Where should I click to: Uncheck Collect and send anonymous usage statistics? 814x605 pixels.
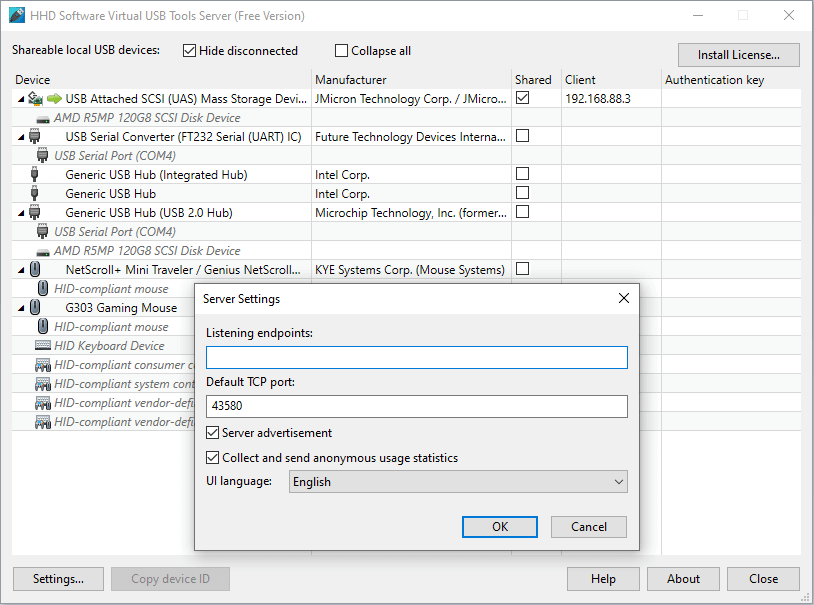pyautogui.click(x=212, y=458)
